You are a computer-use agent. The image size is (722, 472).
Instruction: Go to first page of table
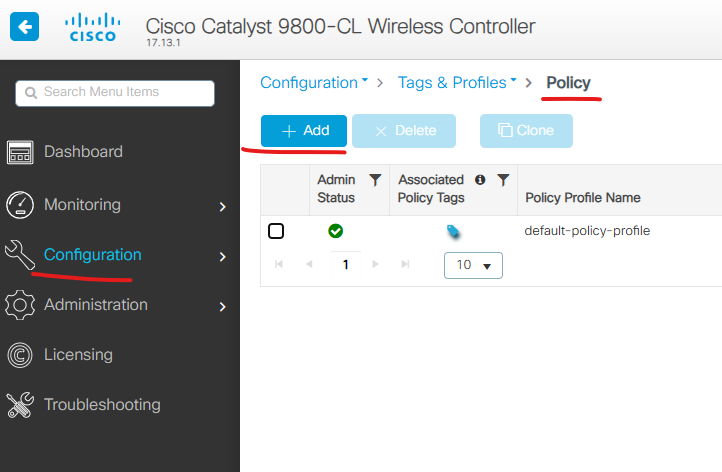point(279,264)
